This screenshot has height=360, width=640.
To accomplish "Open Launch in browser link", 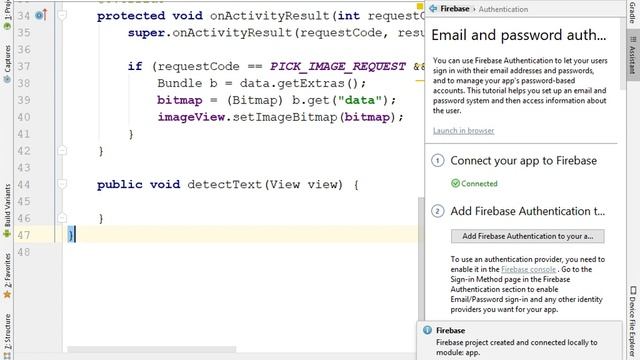I will tap(463, 131).
